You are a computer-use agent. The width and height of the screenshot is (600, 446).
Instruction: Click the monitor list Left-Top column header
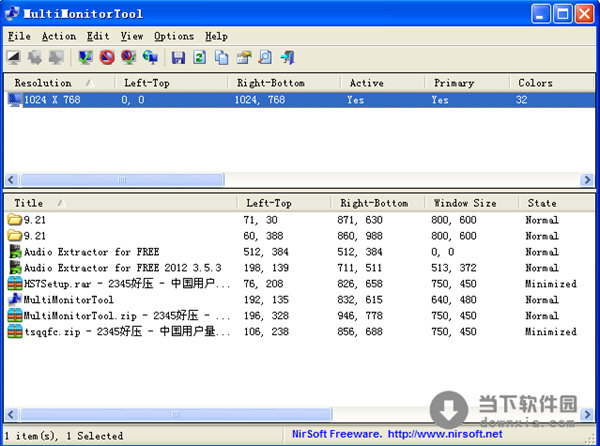click(171, 83)
